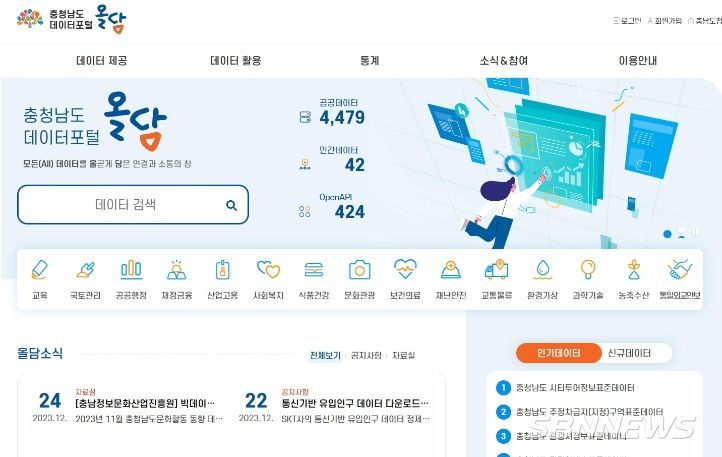Select the 재정금융 gold bars icon
The height and width of the screenshot is (457, 722).
click(x=176, y=270)
